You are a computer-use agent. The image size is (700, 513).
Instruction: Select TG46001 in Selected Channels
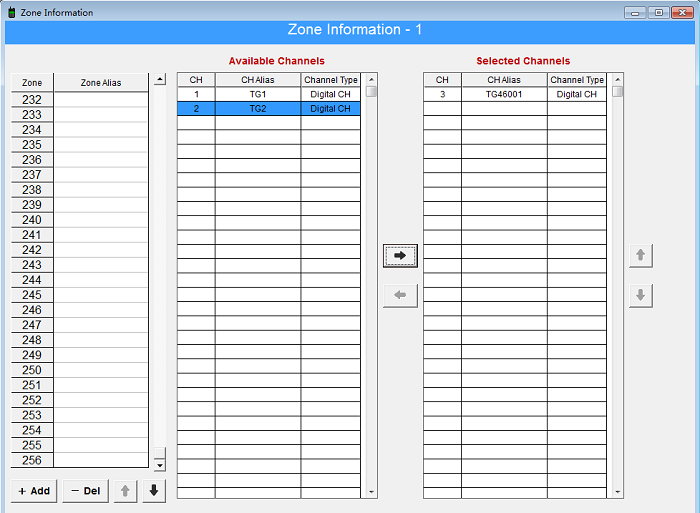pos(504,94)
